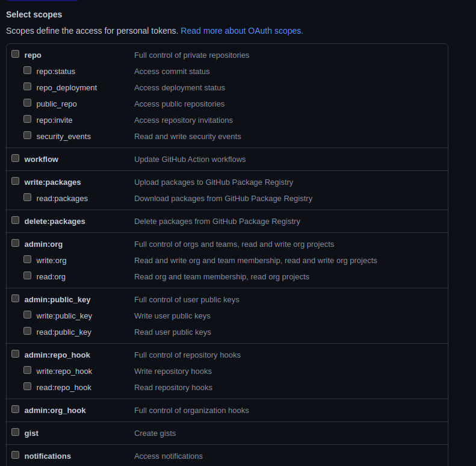Toggle the write:org checkbox
Screen dimensions: 476x466
tap(28, 259)
